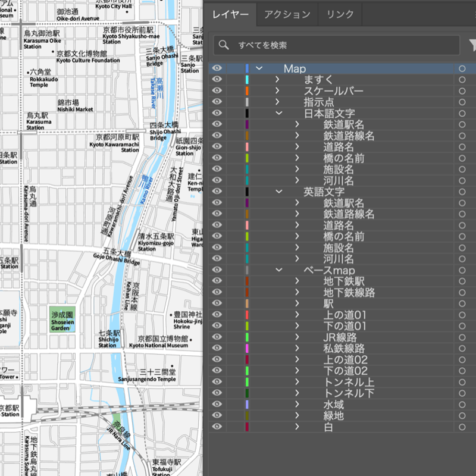Click the target circle of トンネル下

[462, 393]
